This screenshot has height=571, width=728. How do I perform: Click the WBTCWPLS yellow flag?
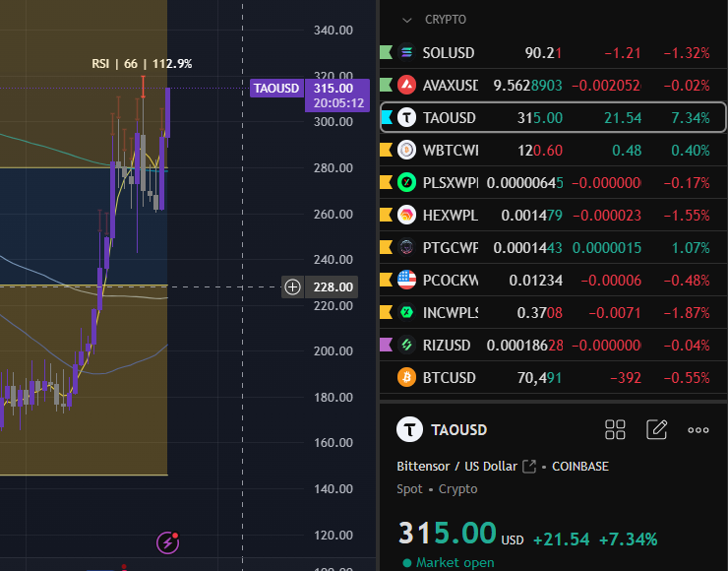click(x=387, y=150)
